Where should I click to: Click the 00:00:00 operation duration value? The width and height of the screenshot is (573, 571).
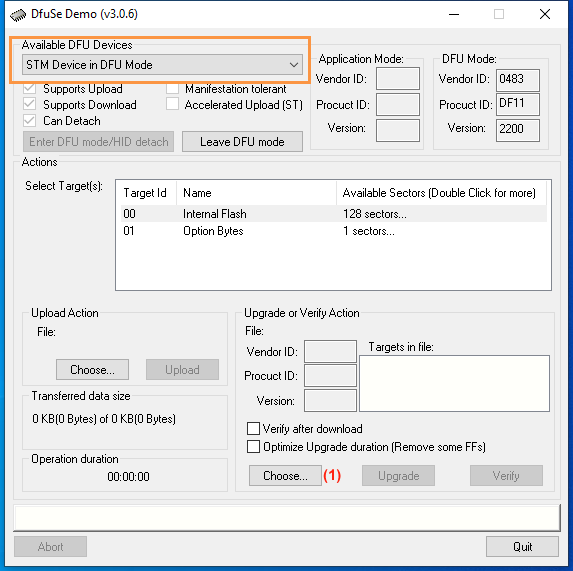[128, 476]
